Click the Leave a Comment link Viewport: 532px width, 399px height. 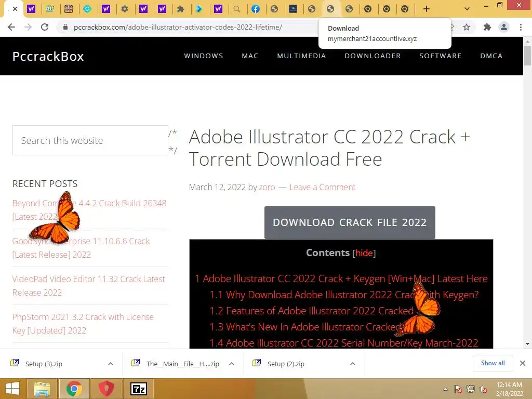tap(322, 187)
